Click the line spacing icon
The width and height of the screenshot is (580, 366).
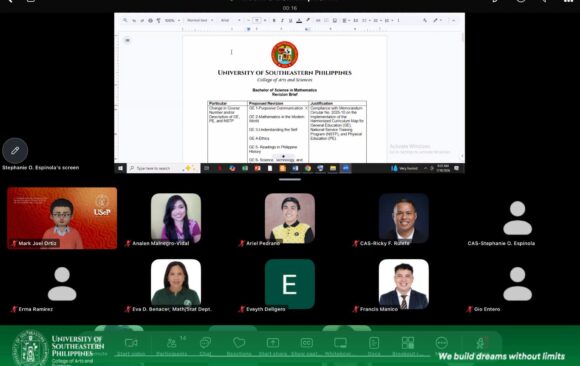point(356,20)
